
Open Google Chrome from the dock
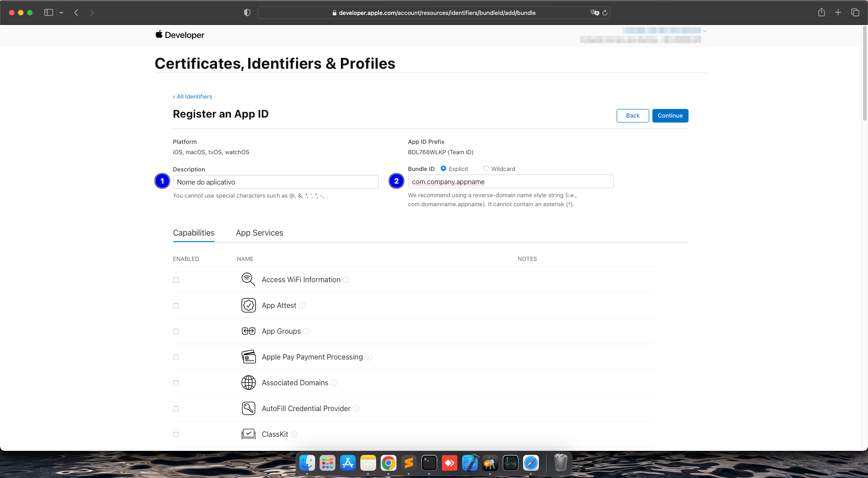[388, 463]
